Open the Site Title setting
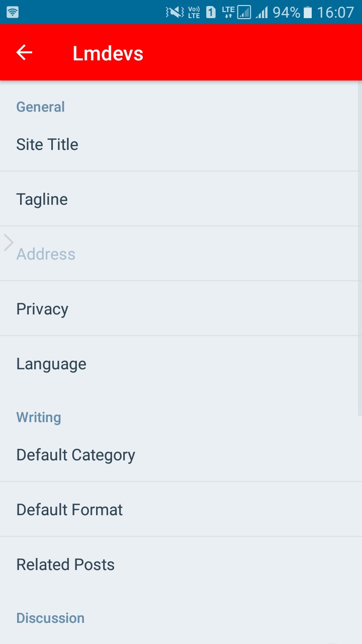The image size is (362, 644). (181, 144)
